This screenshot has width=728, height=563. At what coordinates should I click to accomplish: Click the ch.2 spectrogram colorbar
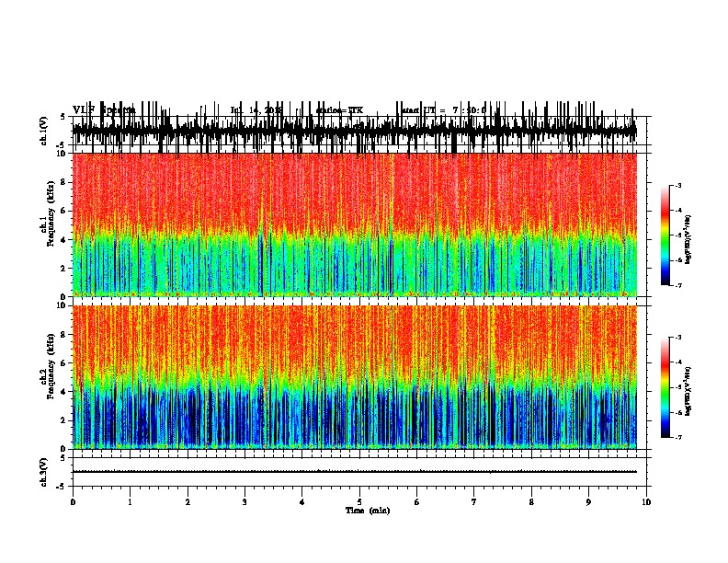(665, 387)
